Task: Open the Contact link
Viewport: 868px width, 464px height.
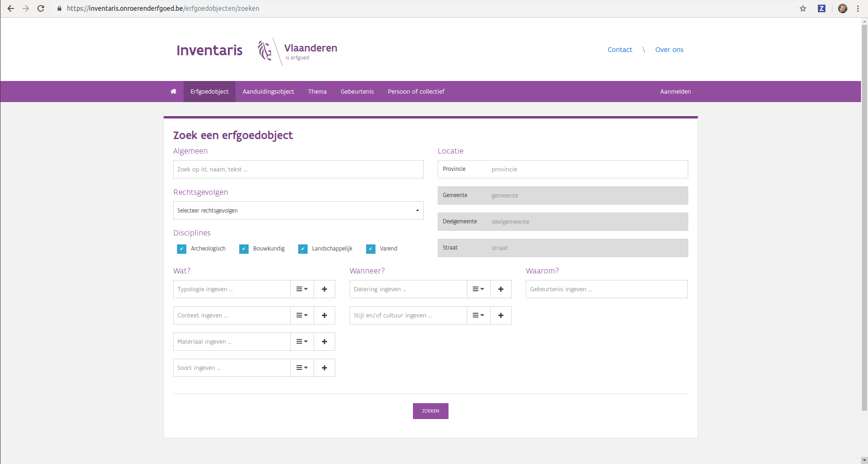Action: point(620,50)
